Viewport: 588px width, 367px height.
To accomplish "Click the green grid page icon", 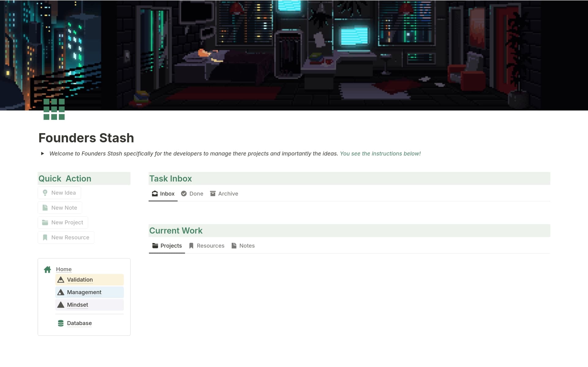I will [54, 109].
